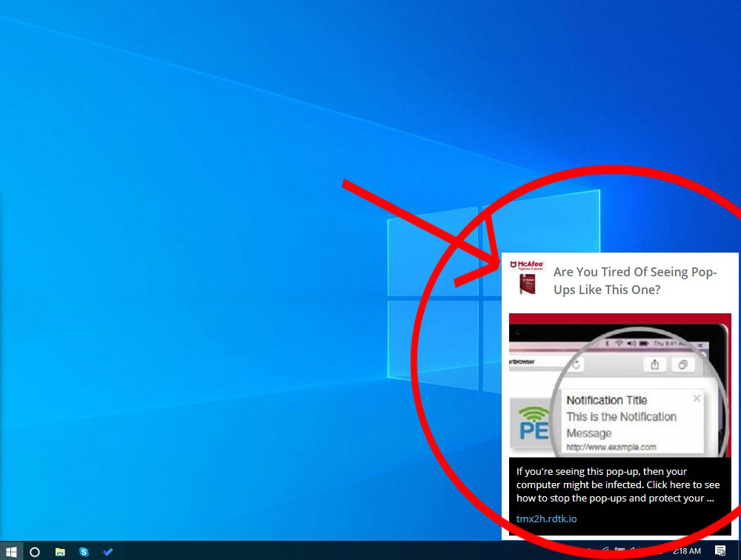This screenshot has width=741, height=560.
Task: Open the blue checkmark To Do app
Action: 107,552
